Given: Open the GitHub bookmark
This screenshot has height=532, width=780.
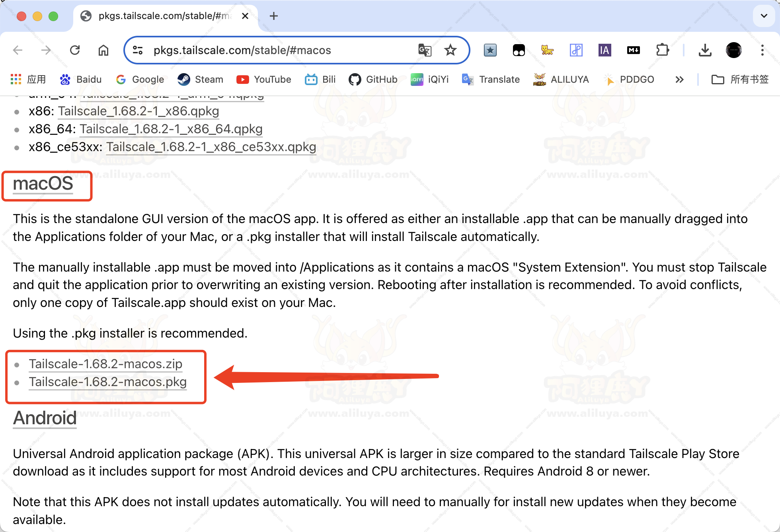Looking at the screenshot, I should pos(373,80).
